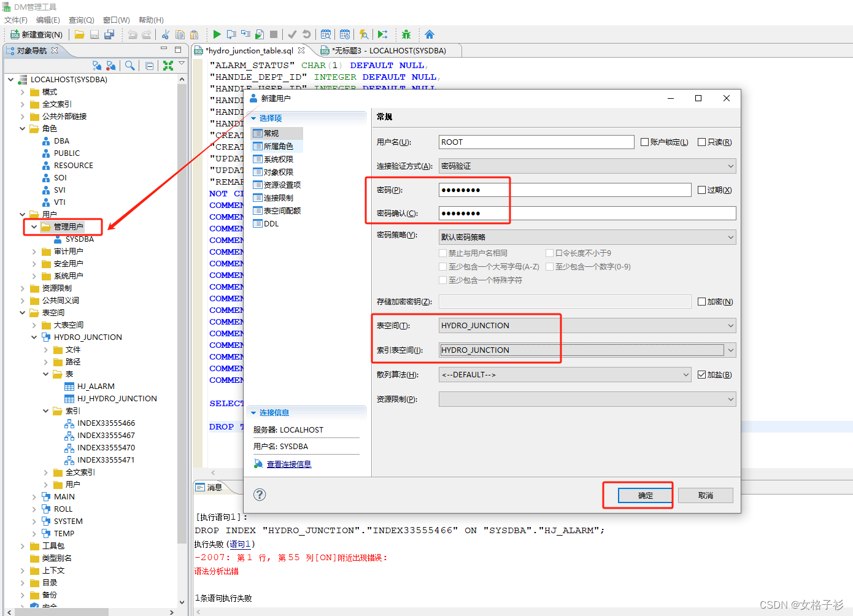Viewport: 853px width, 616px height.
Task: Collapse the 管理用户 folder in tree
Action: tap(34, 226)
